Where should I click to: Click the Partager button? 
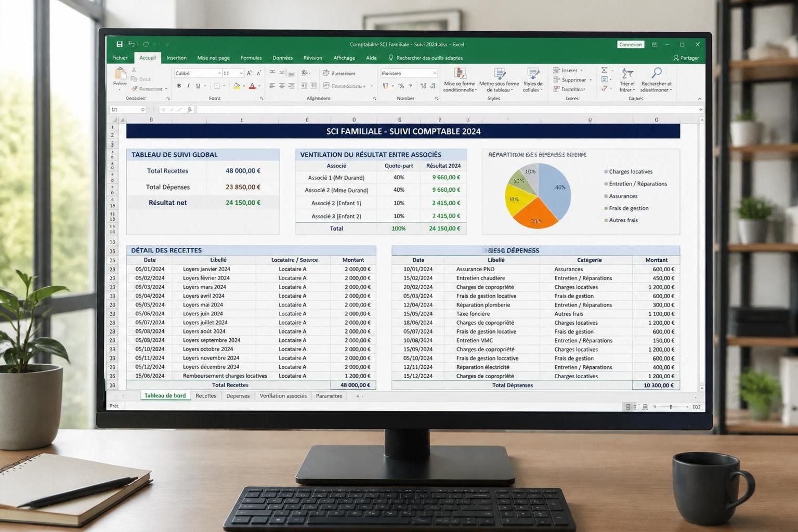tap(686, 58)
